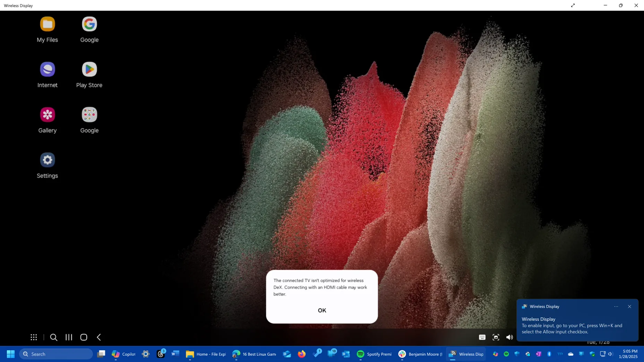Open the apps grid in the DeX taskbar
The image size is (644, 362).
click(x=34, y=337)
